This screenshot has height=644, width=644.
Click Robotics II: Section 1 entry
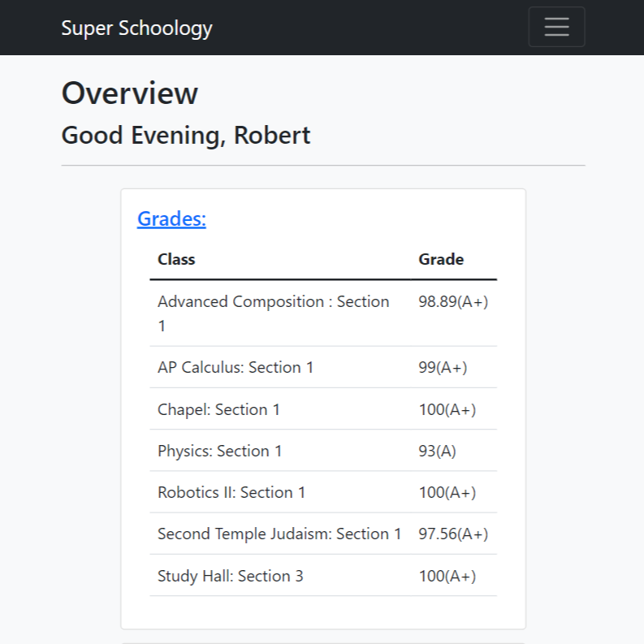click(x=231, y=492)
